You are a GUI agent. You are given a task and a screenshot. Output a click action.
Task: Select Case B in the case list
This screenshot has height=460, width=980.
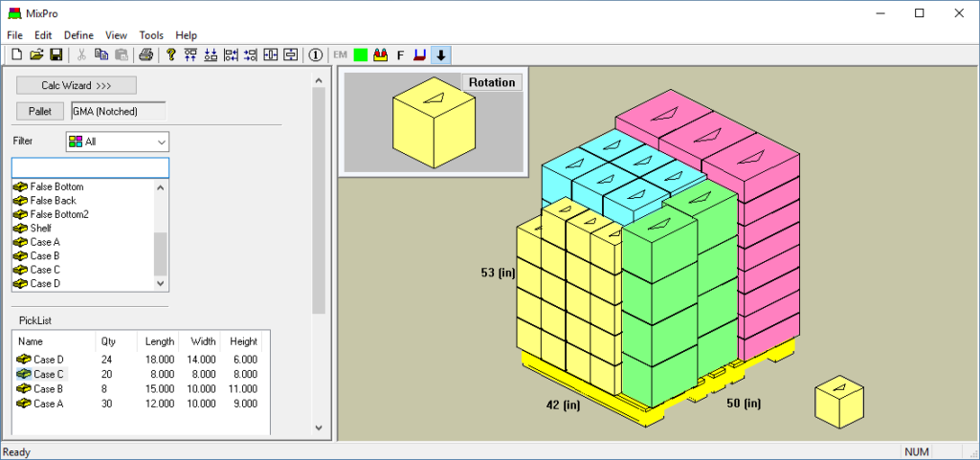[x=45, y=256]
